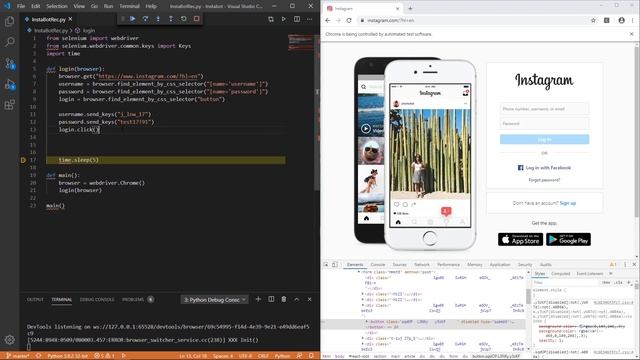Open DevTools Computed styles tab
Viewport: 640px width, 360px height.
tap(561, 273)
